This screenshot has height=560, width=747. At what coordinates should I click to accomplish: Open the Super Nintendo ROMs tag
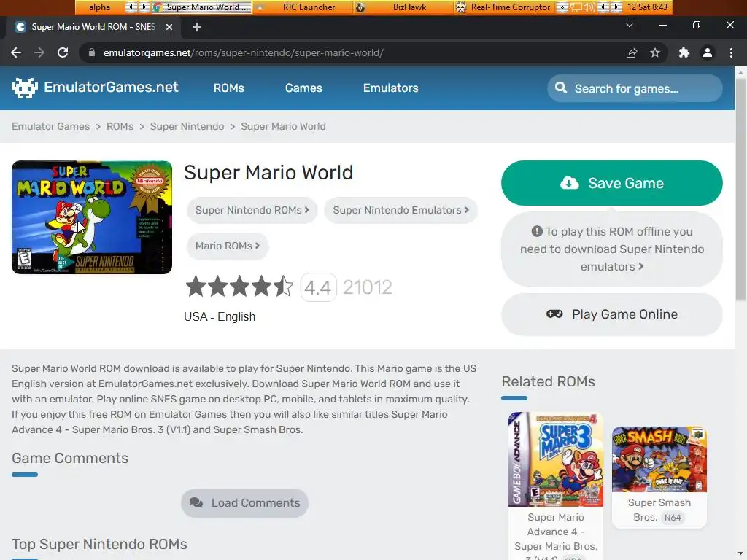coord(252,210)
